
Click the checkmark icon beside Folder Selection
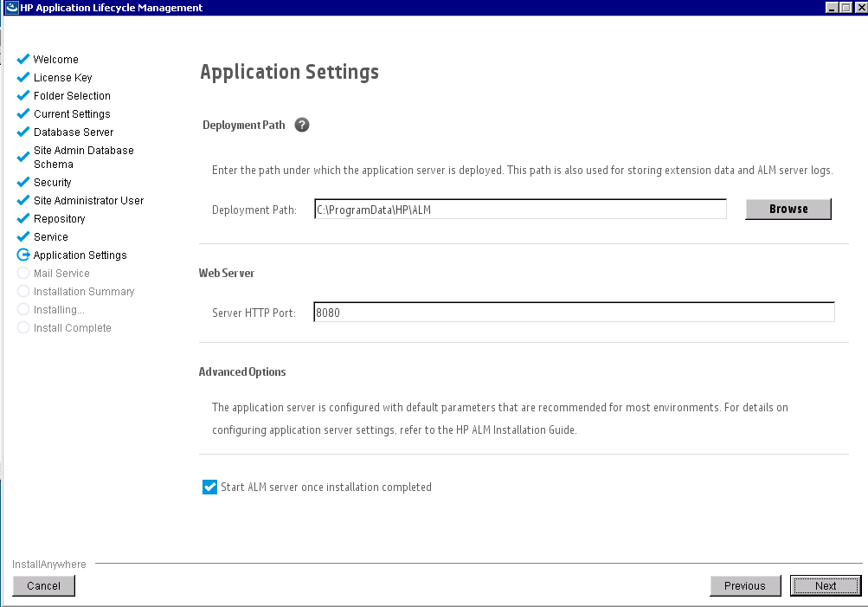(x=23, y=95)
